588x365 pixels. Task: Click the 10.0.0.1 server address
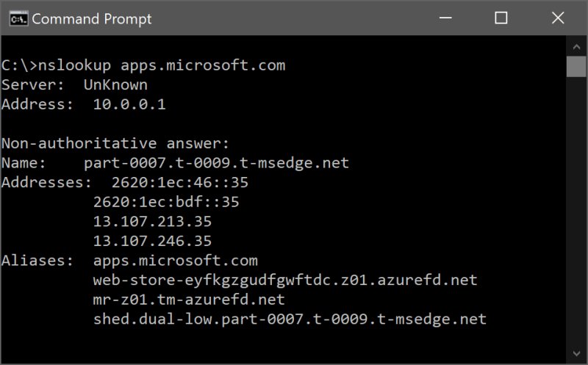129,105
